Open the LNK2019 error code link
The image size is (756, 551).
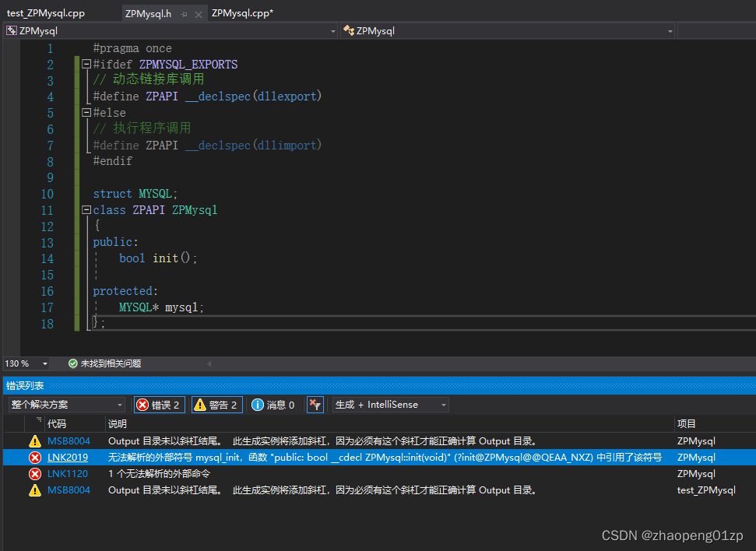[x=68, y=458]
